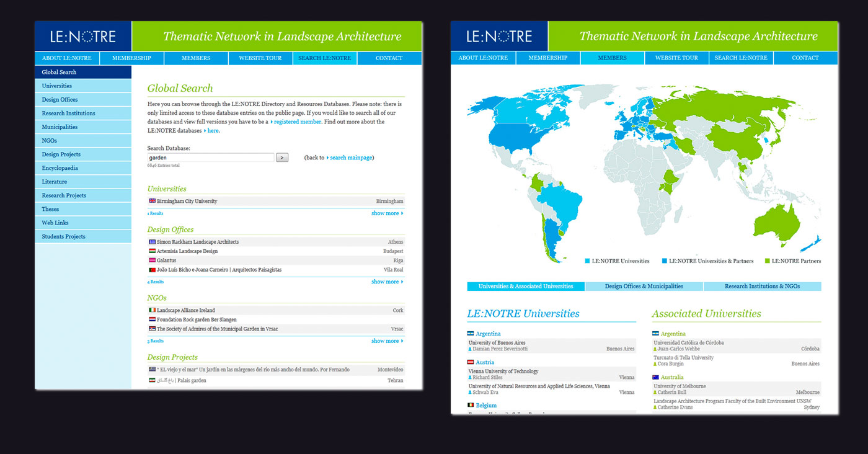This screenshot has height=454, width=868.
Task: Click Argentina flag under LE:NOTRE Universities
Action: point(471,334)
